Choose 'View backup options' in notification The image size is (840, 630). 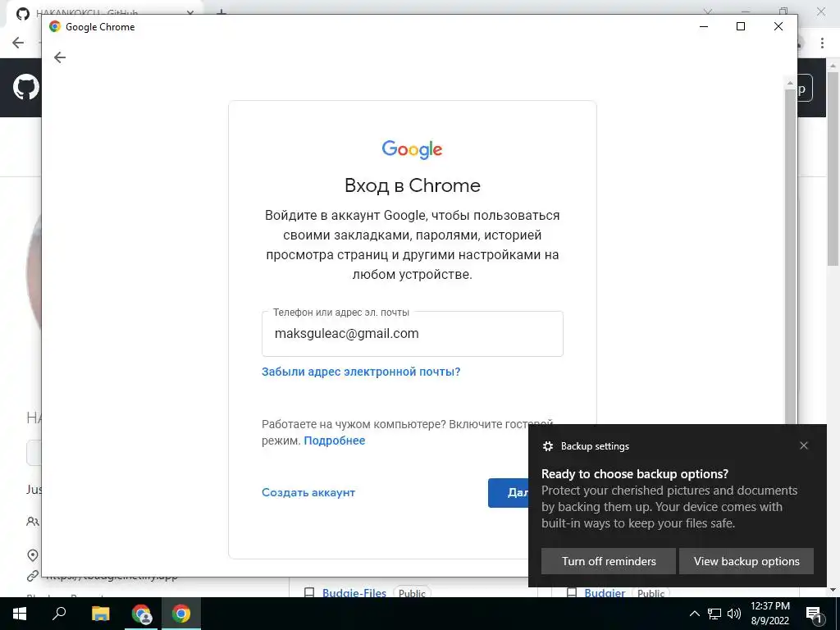point(746,561)
